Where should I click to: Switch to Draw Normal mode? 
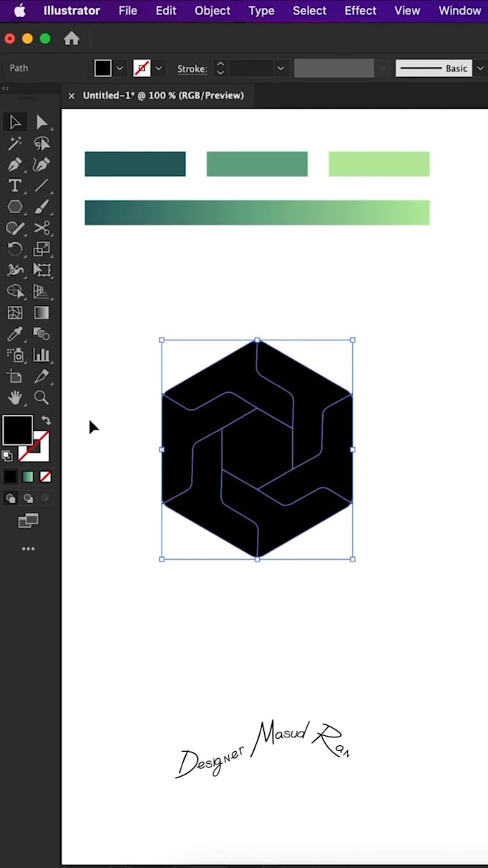(11, 498)
